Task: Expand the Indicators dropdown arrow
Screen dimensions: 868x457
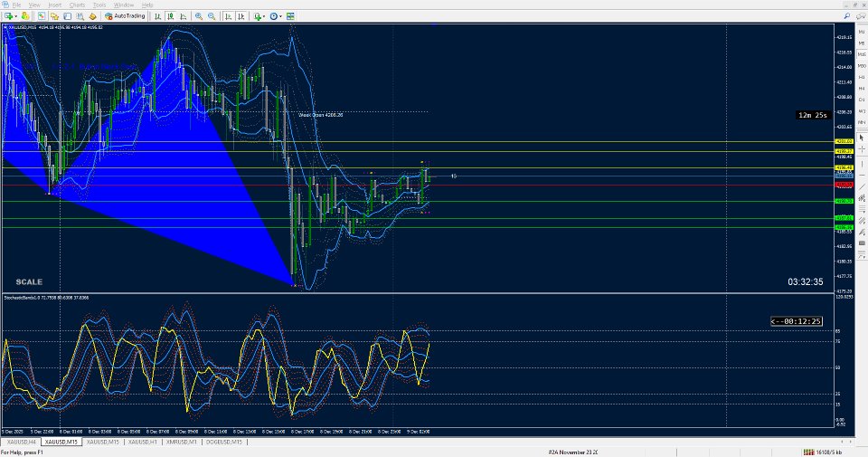Action: tap(264, 16)
